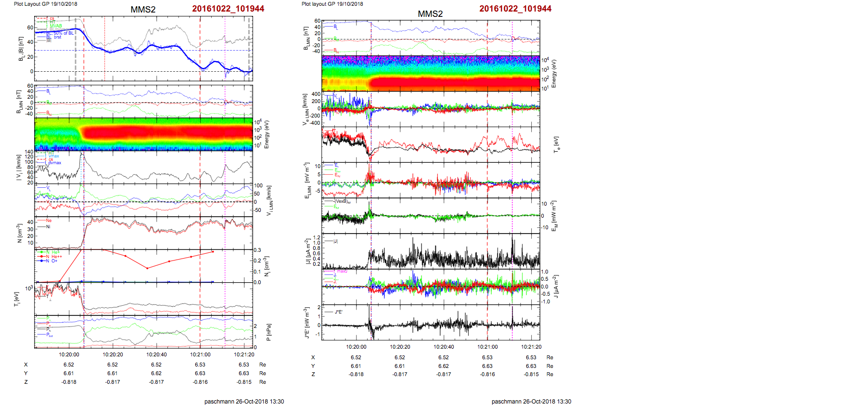The width and height of the screenshot is (868, 405).
Task: Click the right plot's energy spectrogram panel
Action: coord(431,73)
